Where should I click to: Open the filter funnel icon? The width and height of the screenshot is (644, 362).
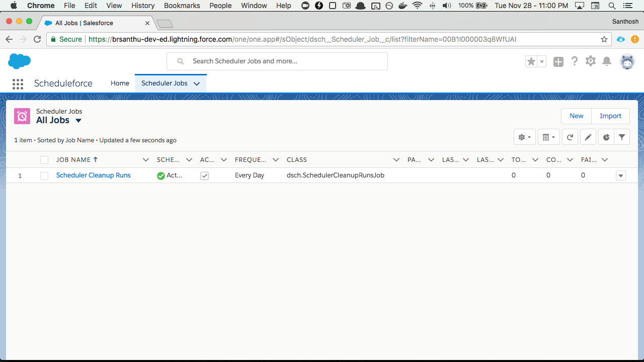(622, 137)
